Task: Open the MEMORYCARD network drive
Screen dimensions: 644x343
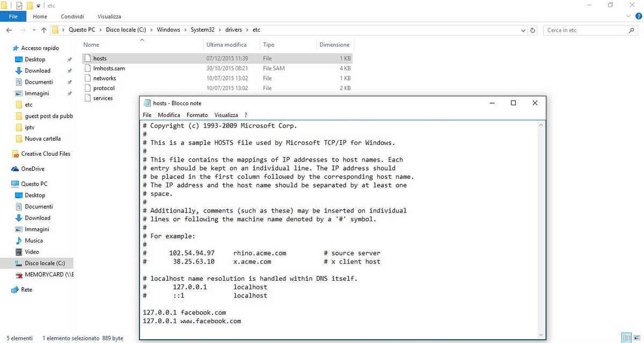Action: click(49, 274)
